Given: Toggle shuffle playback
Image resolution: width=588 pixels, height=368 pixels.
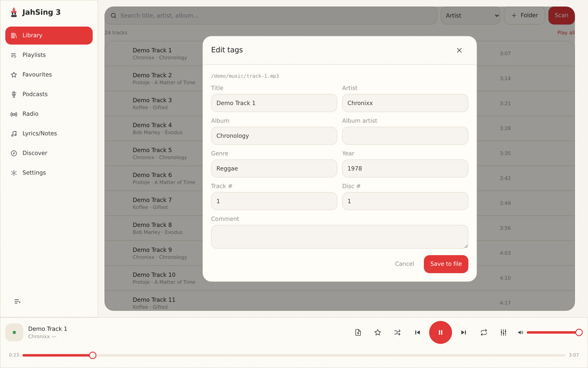Looking at the screenshot, I should point(397,332).
